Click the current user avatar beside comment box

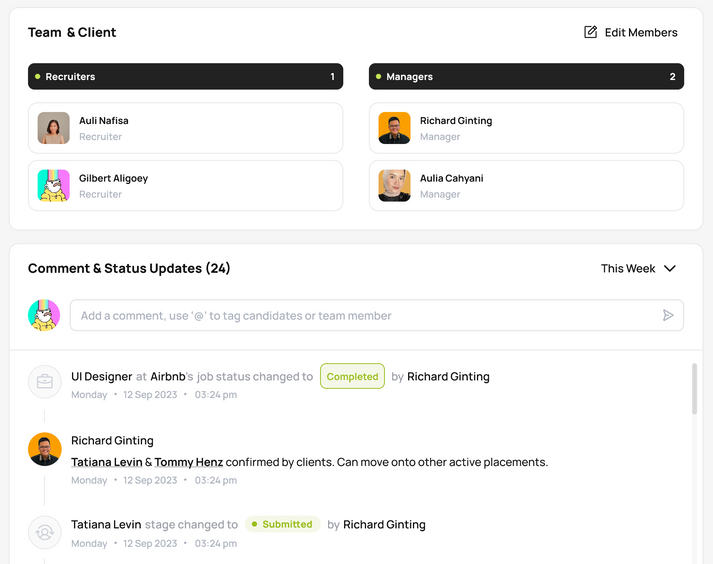pos(44,315)
